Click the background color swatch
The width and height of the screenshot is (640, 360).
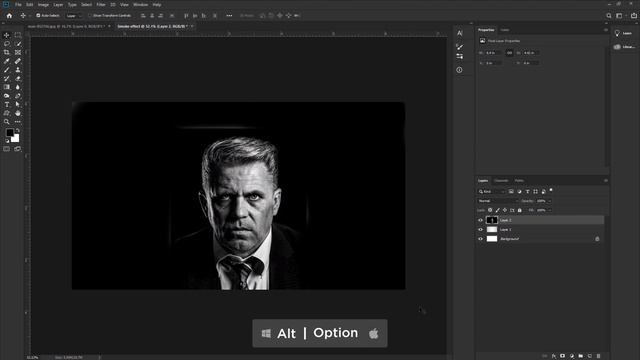point(16,139)
